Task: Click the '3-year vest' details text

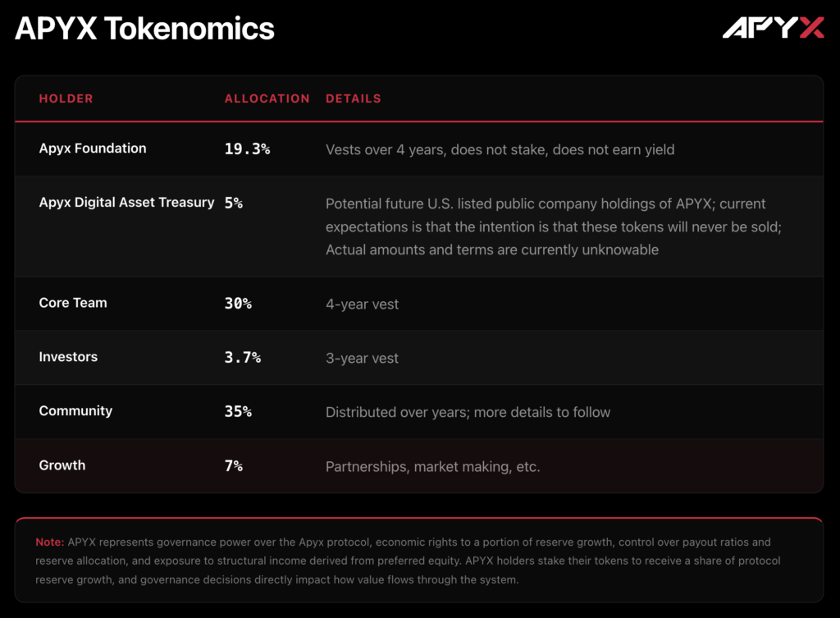Action: (362, 359)
